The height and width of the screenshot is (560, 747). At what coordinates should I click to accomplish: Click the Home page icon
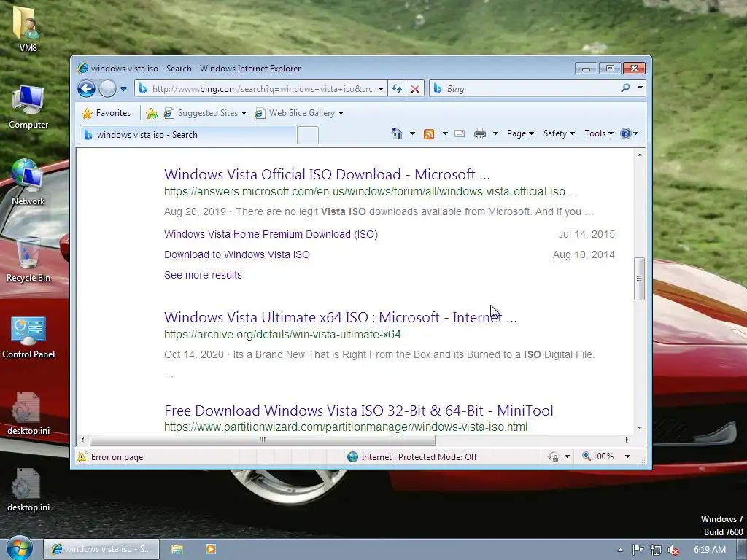[x=396, y=133]
